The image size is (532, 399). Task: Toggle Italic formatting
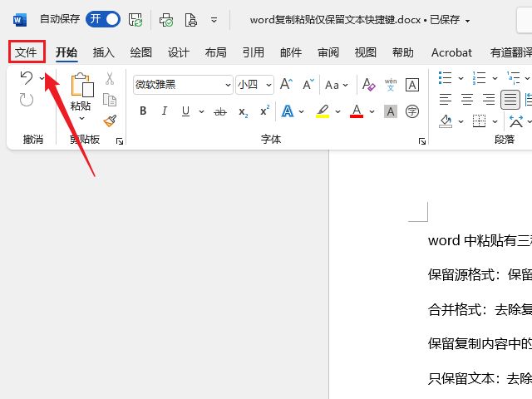pos(165,111)
